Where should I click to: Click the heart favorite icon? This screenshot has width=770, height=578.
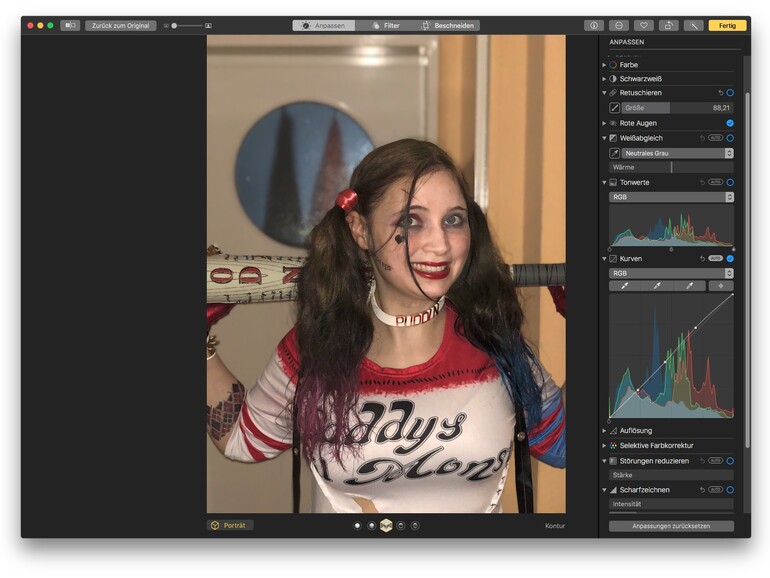pyautogui.click(x=644, y=25)
